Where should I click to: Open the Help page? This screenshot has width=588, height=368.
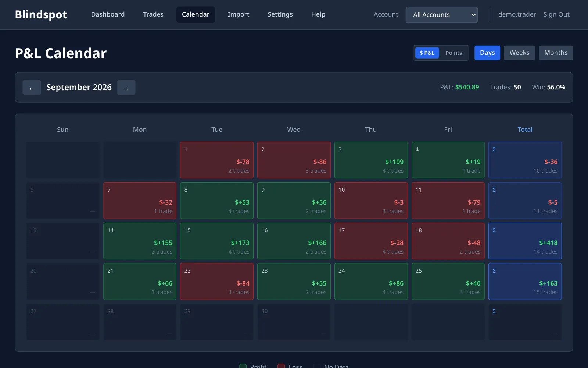tap(318, 14)
